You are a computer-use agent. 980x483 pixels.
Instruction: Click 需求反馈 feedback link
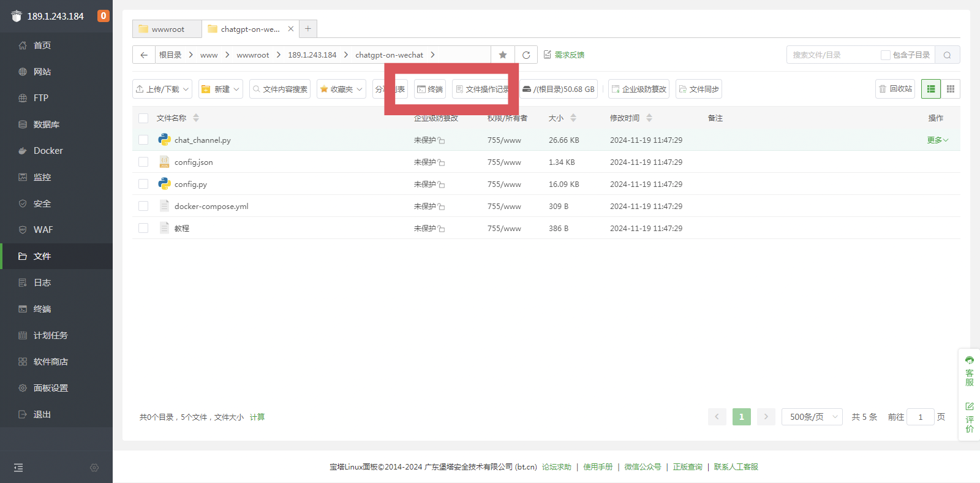[564, 55]
